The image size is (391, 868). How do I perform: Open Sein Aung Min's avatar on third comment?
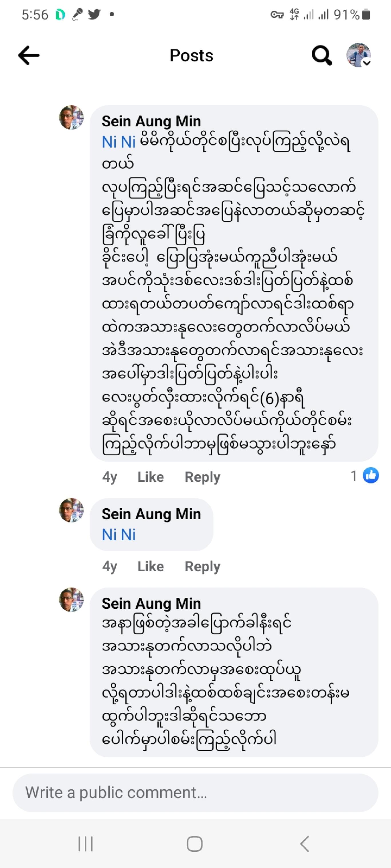tap(72, 600)
